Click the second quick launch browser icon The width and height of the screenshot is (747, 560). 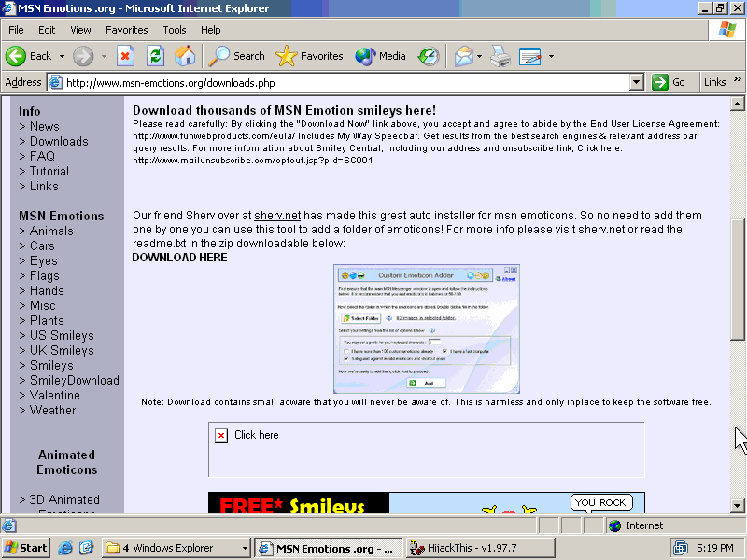(x=86, y=548)
